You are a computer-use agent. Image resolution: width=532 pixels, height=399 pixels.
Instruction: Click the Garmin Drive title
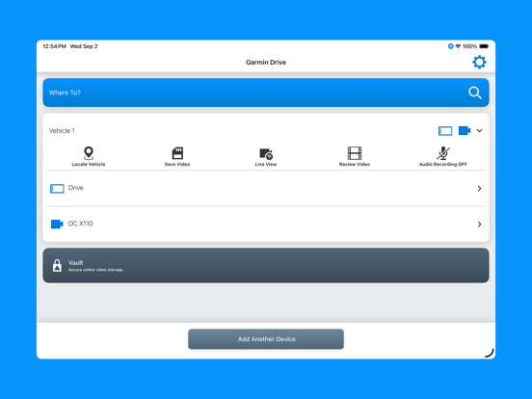coord(266,62)
